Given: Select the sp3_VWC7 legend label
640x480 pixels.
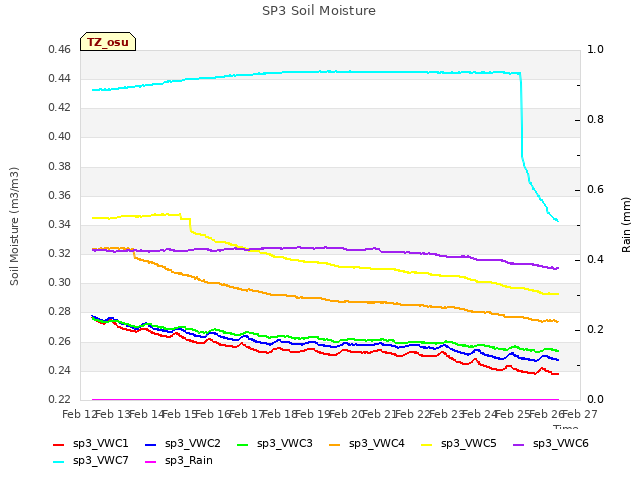Looking at the screenshot, I should (x=101, y=461).
